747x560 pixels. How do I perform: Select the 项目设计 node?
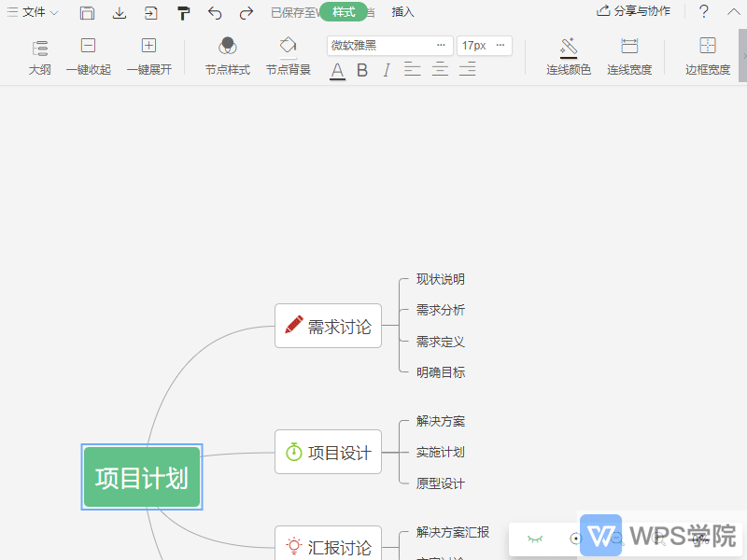pyautogui.click(x=329, y=452)
